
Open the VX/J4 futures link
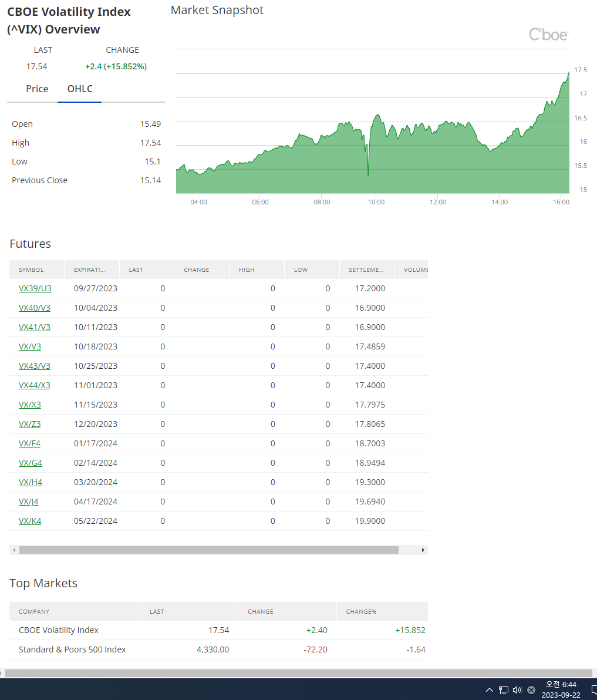point(29,502)
